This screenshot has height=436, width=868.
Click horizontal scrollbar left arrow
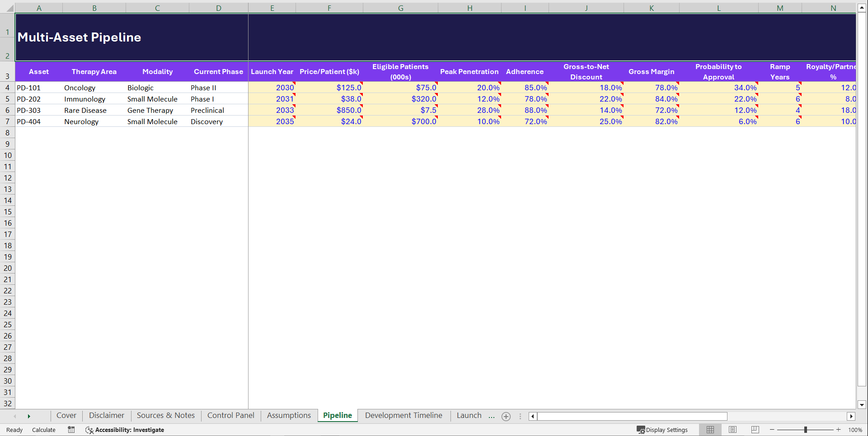(533, 416)
